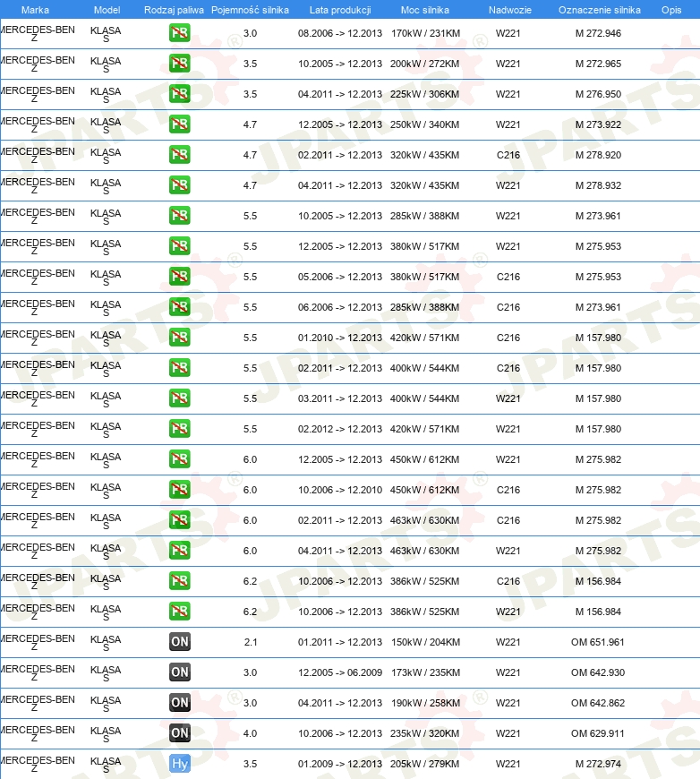Click diesel ON icon in OM 629.911 row
The width and height of the screenshot is (700, 779).
click(x=179, y=733)
